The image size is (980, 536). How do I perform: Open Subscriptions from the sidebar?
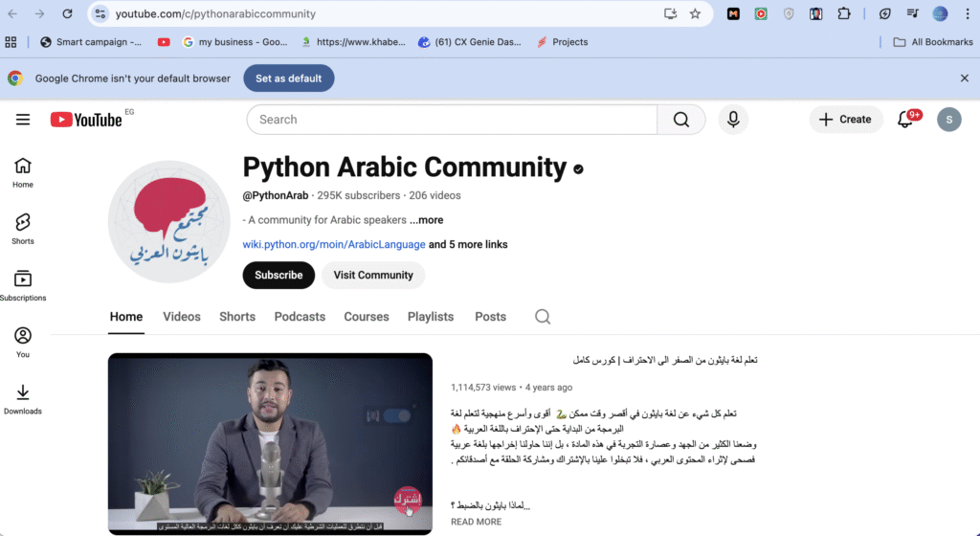[x=23, y=285]
